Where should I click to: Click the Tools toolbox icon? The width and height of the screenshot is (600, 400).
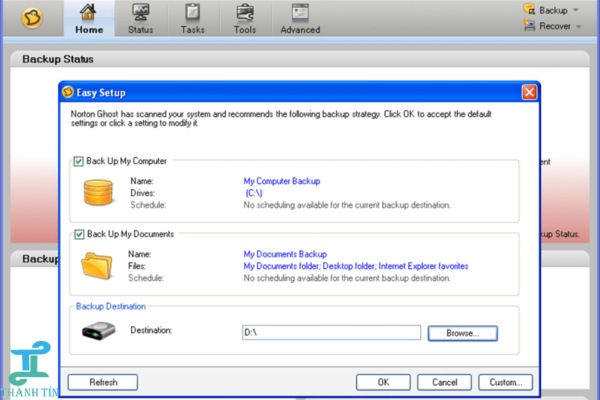pos(245,12)
